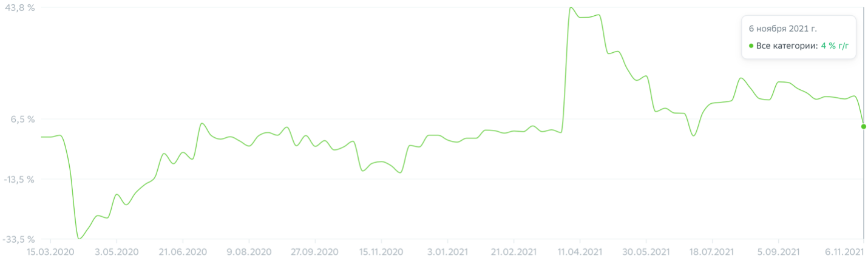Click the "Все категории" label in tooltip
This screenshot has height=261, width=868.
[787, 46]
